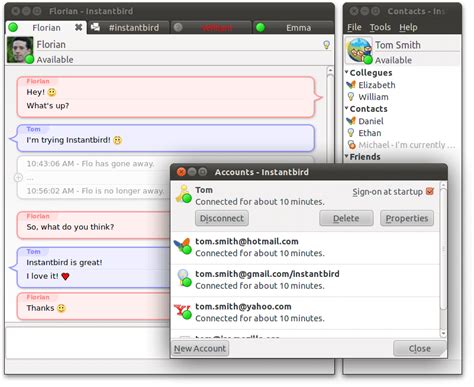Select the tom.smith@yahoo.com account
The image size is (474, 387).
[x=305, y=313]
